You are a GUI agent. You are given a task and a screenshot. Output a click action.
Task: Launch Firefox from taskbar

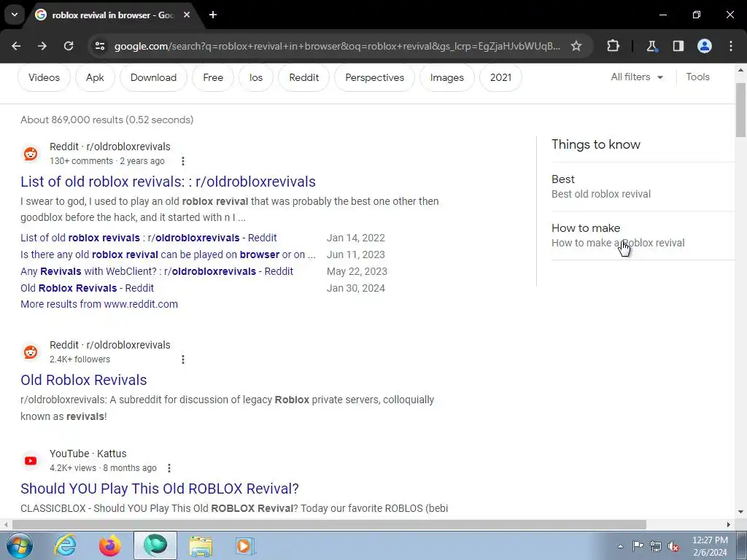click(110, 545)
